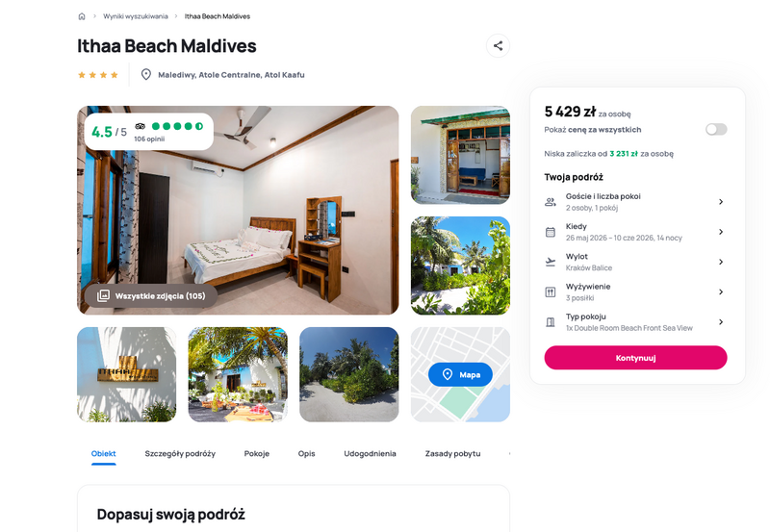The height and width of the screenshot is (532, 770).
Task: Click the calendar icon next to Kiedy
Action: (550, 232)
